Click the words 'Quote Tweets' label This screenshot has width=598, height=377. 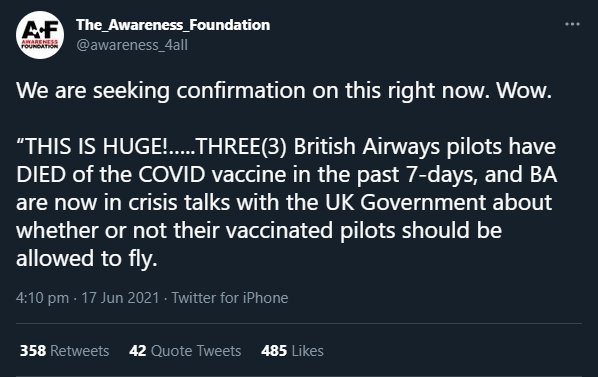(x=196, y=351)
